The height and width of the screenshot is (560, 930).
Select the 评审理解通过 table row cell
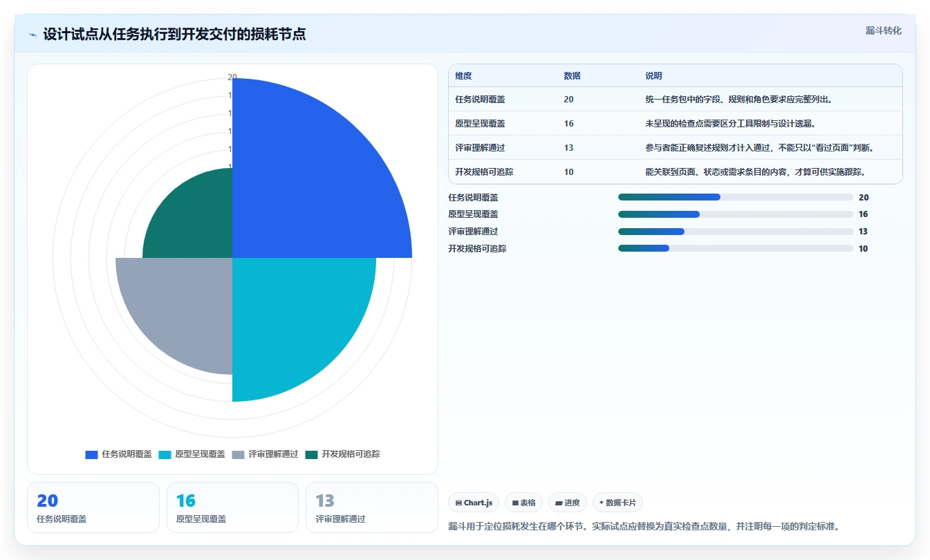(x=480, y=148)
